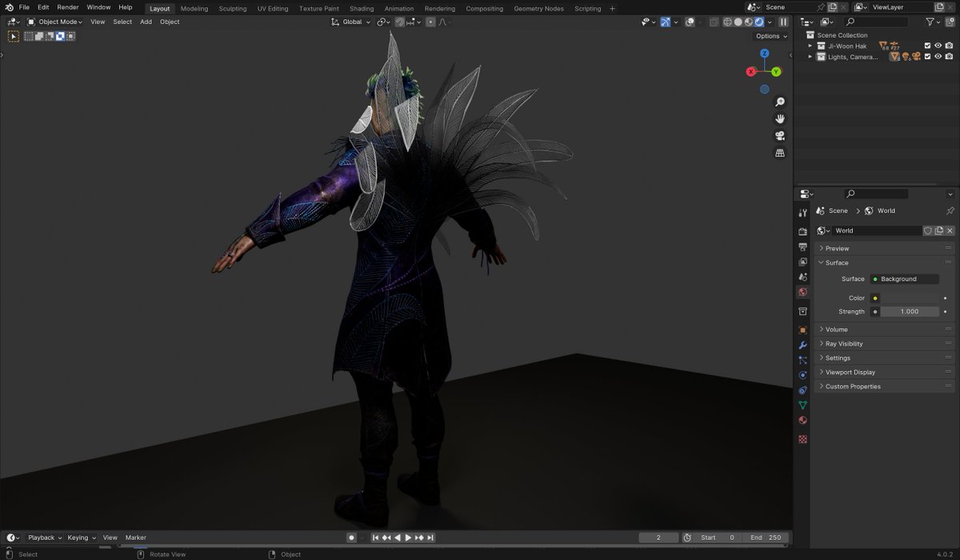Hide Ji-Woon Hak collection in viewport
The image size is (960, 560).
[x=938, y=46]
